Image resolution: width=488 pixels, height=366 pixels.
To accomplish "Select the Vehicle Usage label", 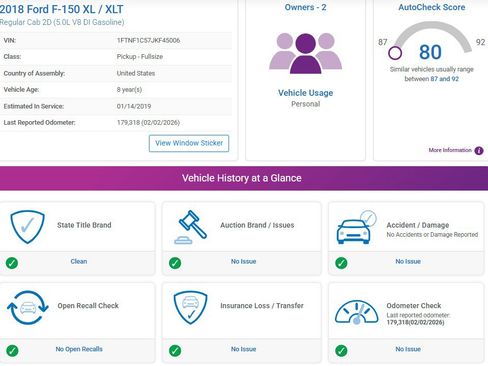I will (x=305, y=93).
